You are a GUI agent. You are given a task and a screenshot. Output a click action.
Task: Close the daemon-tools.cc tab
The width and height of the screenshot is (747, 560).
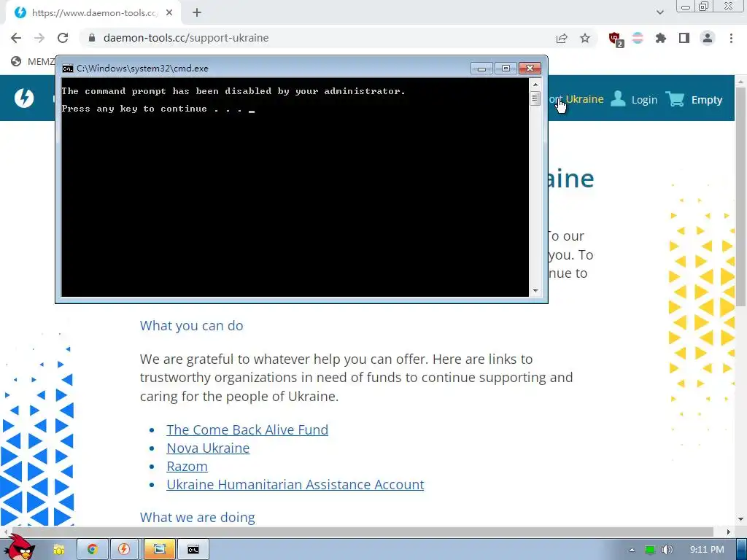(x=169, y=12)
